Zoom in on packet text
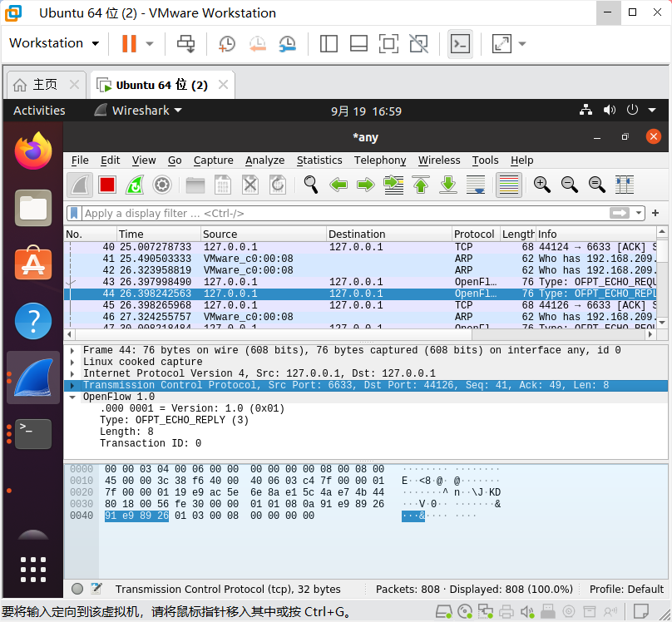 click(542, 185)
